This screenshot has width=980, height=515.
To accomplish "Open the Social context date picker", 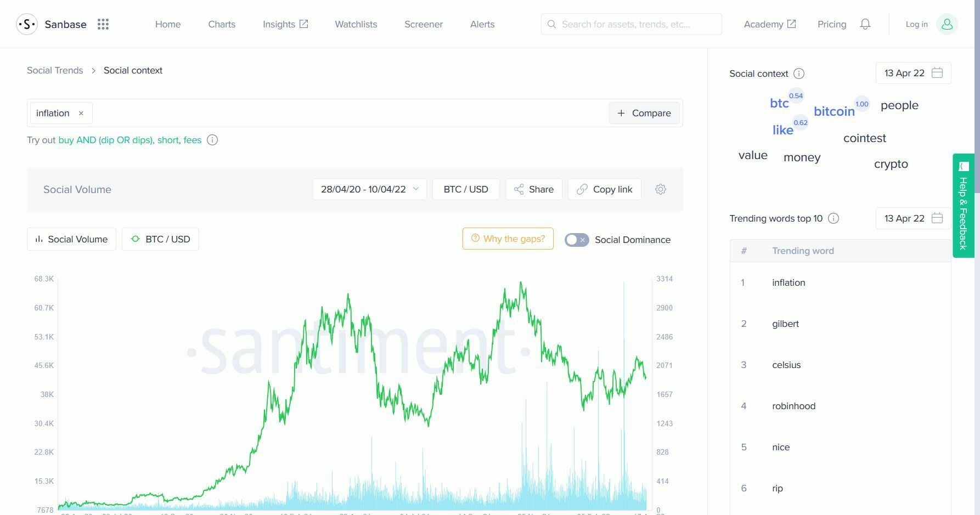I will 913,73.
